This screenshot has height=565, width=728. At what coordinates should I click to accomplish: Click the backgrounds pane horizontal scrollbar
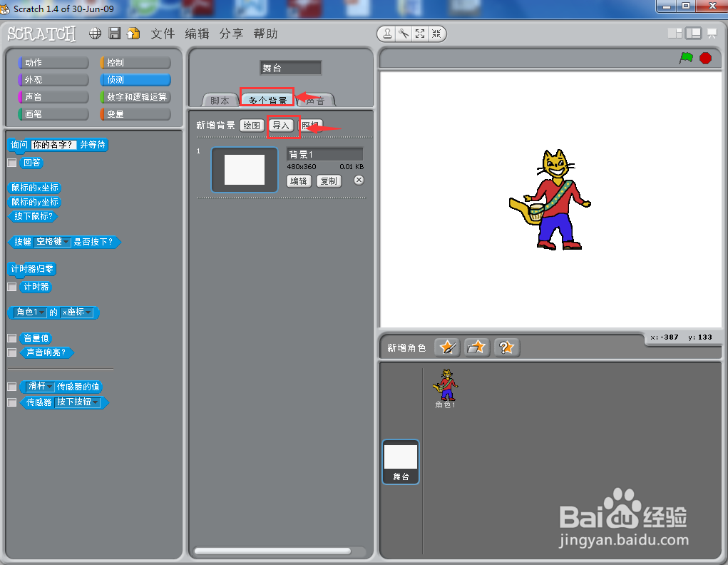click(x=273, y=551)
